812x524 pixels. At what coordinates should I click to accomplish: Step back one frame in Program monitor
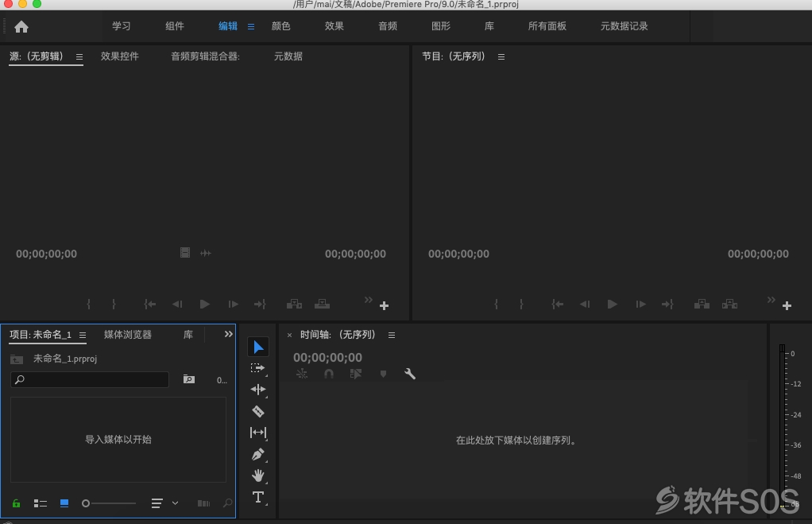tap(585, 305)
